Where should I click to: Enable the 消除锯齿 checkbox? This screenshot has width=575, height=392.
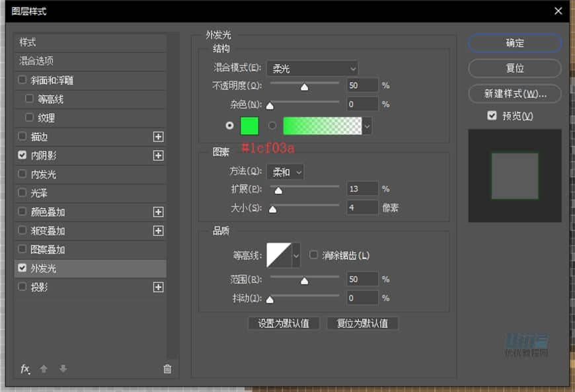point(313,254)
